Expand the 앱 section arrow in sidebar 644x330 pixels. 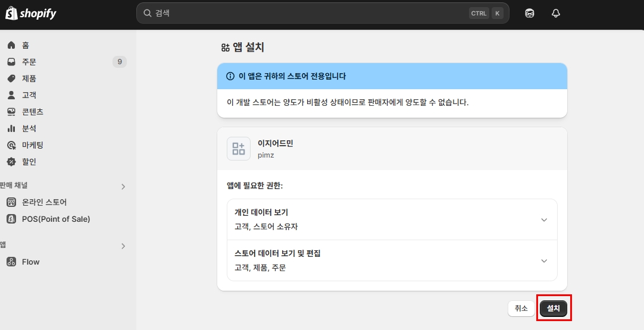click(x=123, y=246)
